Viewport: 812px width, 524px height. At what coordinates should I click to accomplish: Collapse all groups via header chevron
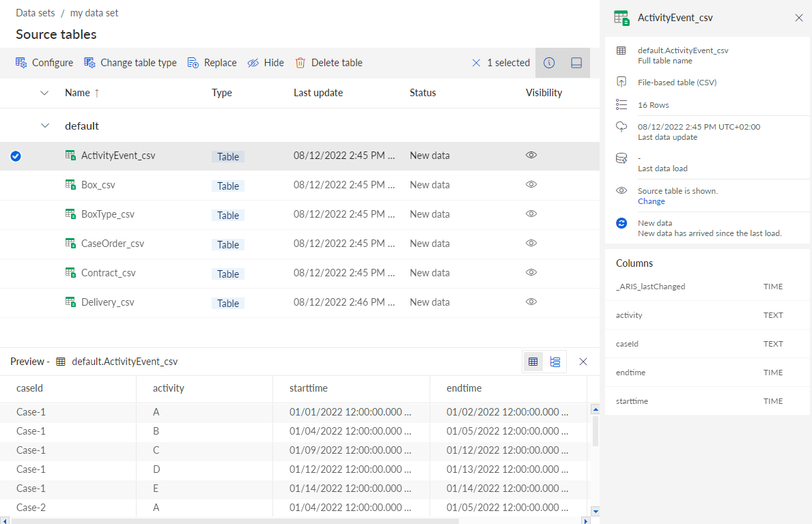[44, 93]
